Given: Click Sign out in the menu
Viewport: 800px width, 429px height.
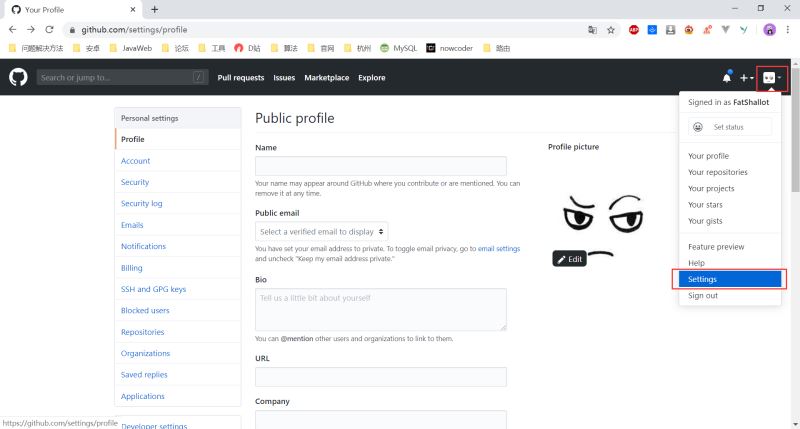Looking at the screenshot, I should [x=703, y=296].
